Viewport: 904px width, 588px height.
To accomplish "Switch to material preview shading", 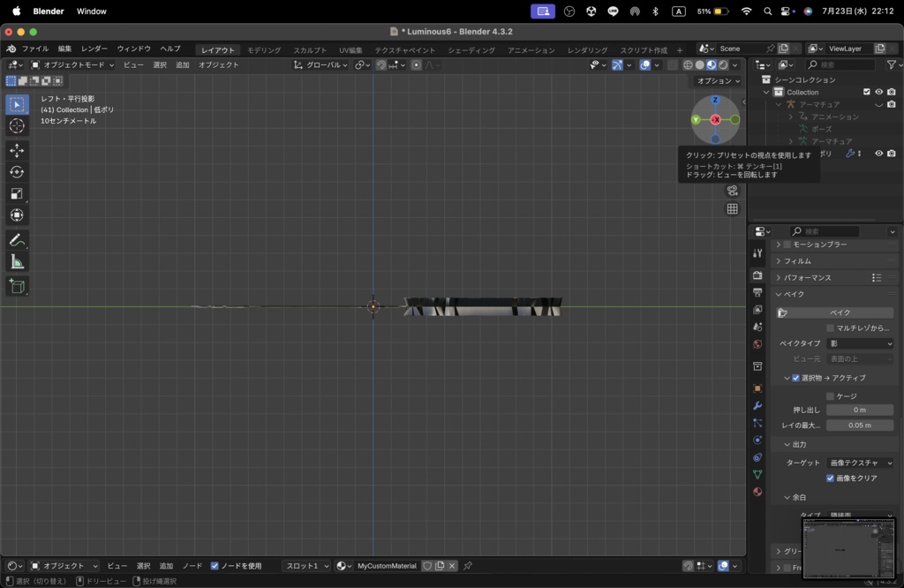I will coord(712,65).
